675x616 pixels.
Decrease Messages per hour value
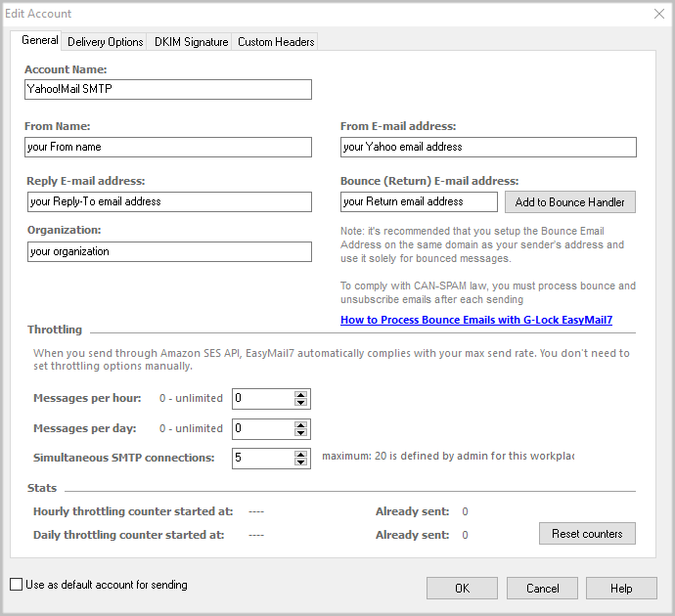click(x=300, y=403)
